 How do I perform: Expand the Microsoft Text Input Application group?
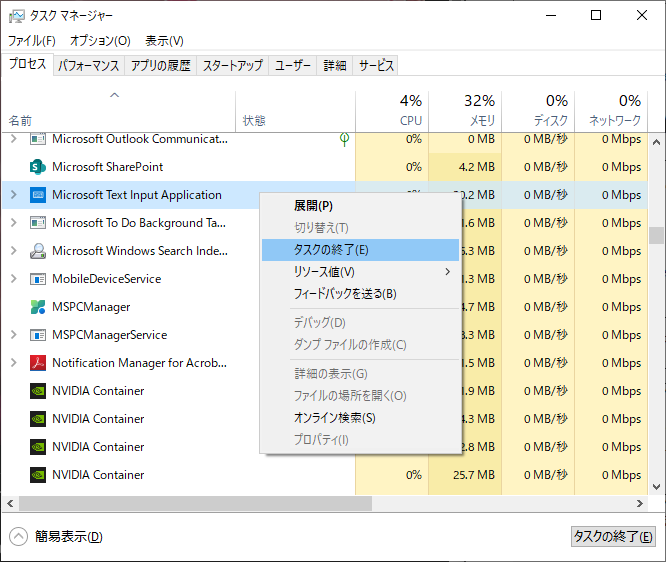(14, 195)
